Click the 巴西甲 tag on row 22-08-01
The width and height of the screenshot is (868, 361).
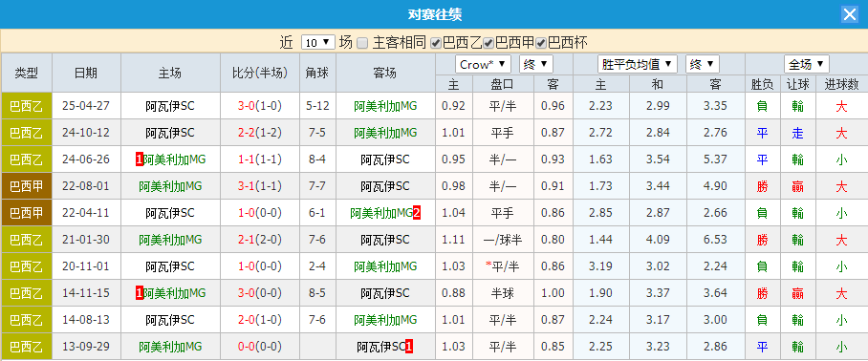pyautogui.click(x=27, y=186)
